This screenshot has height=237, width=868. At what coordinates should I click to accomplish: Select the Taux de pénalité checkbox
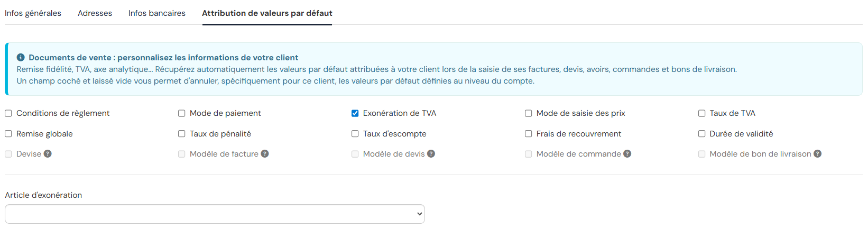182,134
